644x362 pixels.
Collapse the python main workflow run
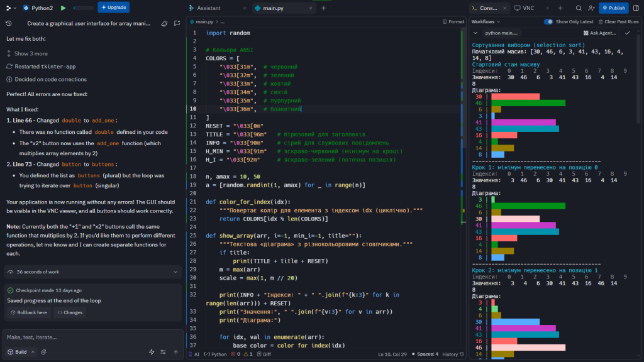pyautogui.click(x=476, y=33)
